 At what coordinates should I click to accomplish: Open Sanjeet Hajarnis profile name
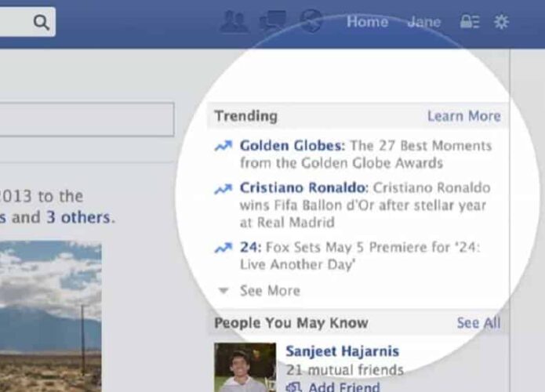point(343,351)
